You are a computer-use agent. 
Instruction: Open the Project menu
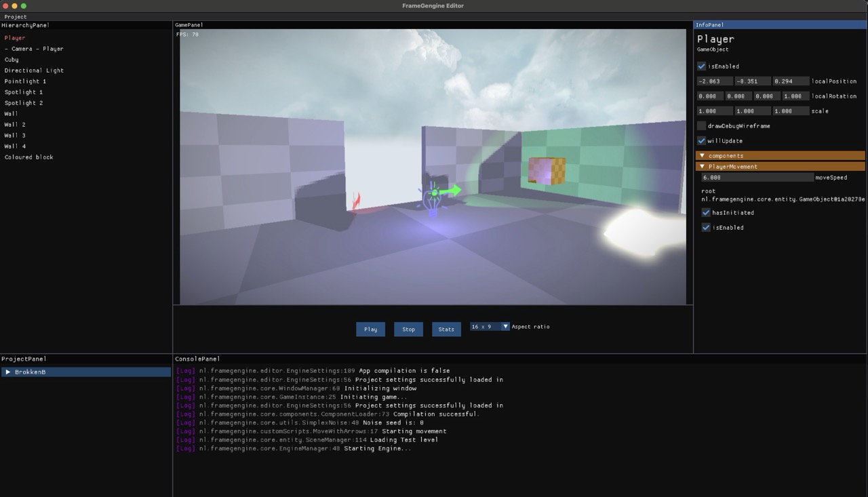[16, 17]
